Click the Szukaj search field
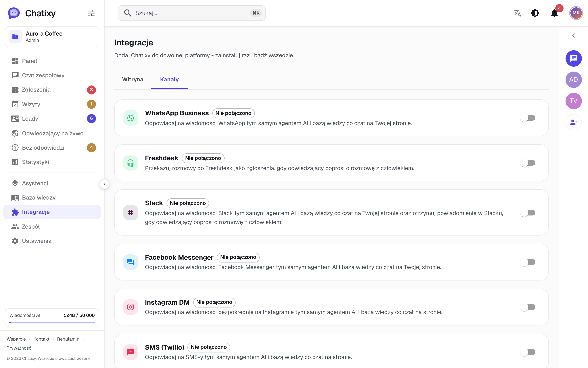This screenshot has width=588, height=368. coord(192,13)
